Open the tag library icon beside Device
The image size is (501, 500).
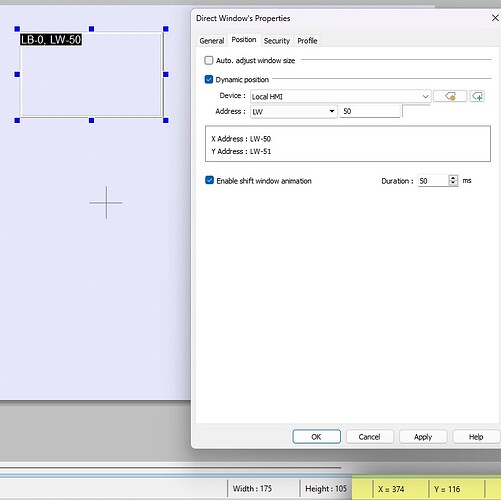click(450, 96)
